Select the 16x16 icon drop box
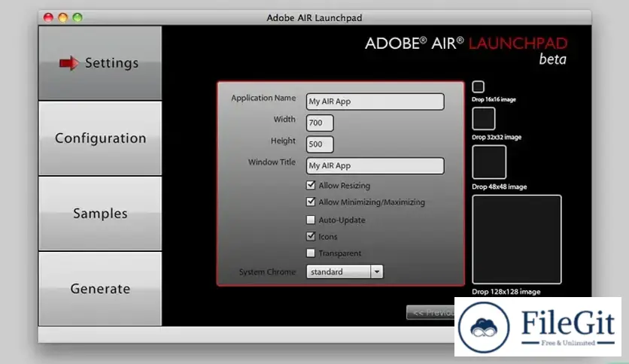 coord(478,86)
